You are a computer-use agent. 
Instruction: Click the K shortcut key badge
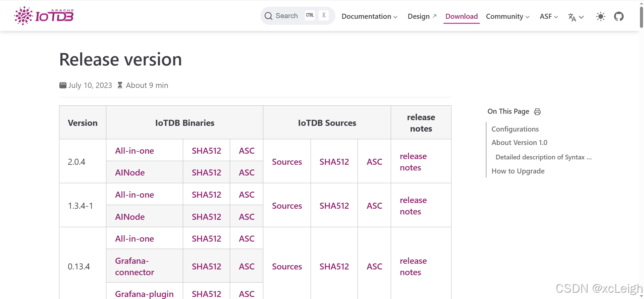click(x=324, y=15)
